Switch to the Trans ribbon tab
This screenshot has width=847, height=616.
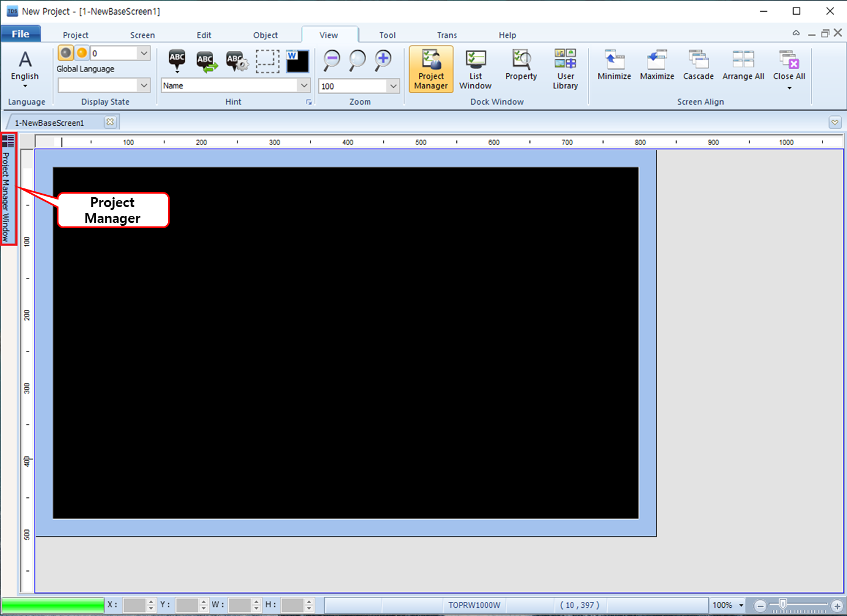point(447,35)
